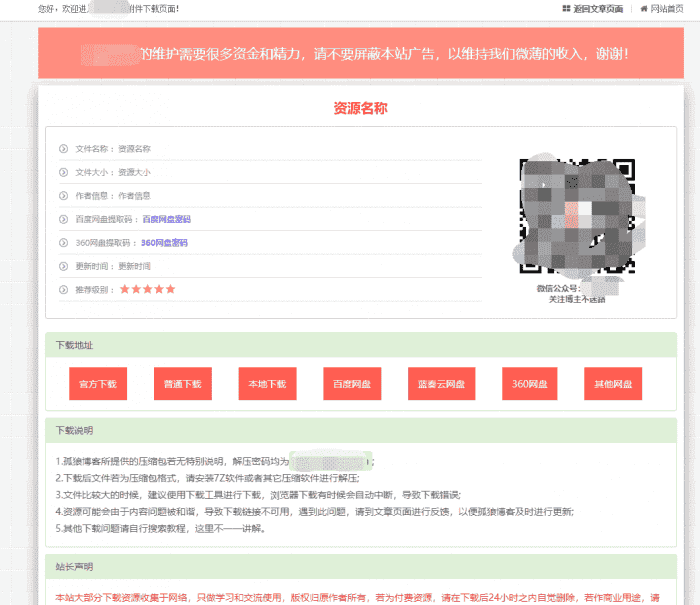
Task: Click the WeChat QR code image
Action: (576, 217)
